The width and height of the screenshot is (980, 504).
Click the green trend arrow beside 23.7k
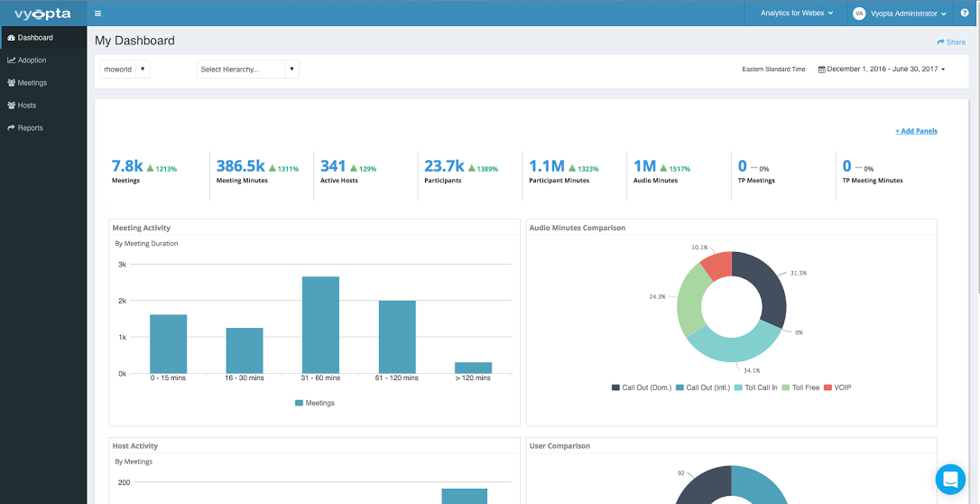click(471, 168)
